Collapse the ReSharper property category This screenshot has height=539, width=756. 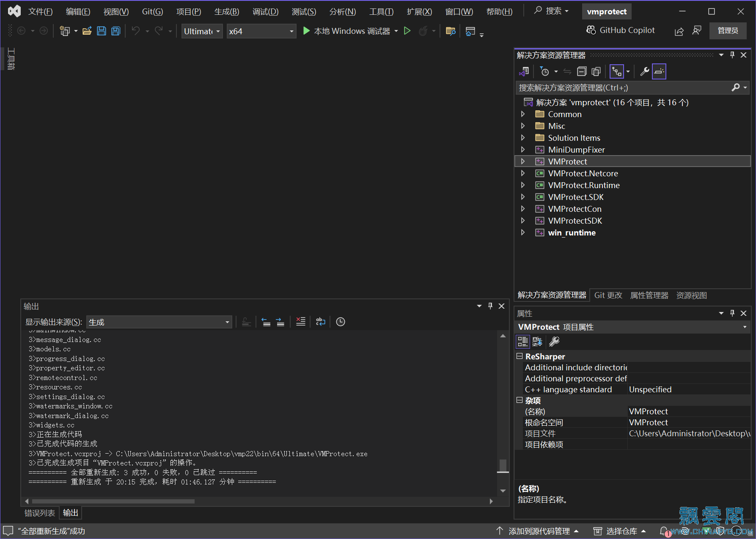tap(520, 356)
